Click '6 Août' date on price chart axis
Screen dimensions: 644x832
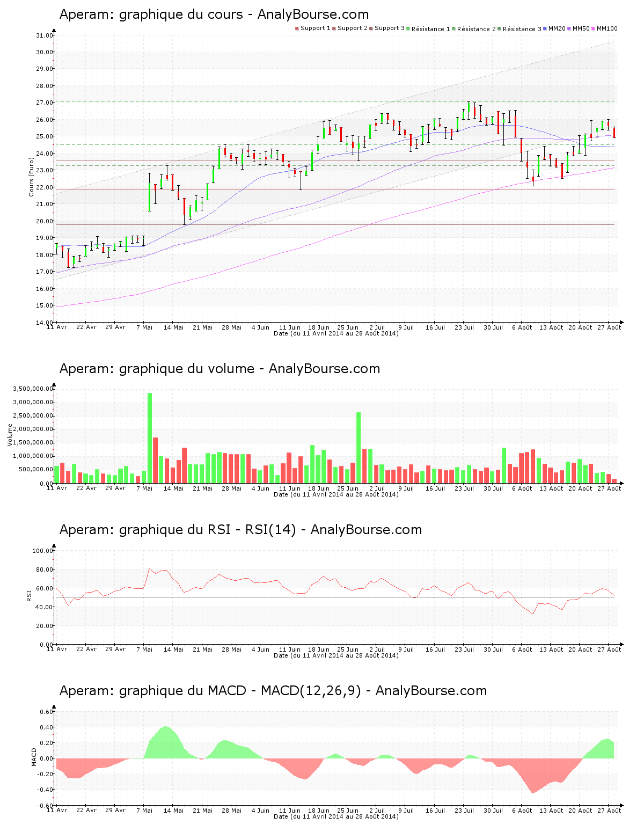(x=522, y=327)
